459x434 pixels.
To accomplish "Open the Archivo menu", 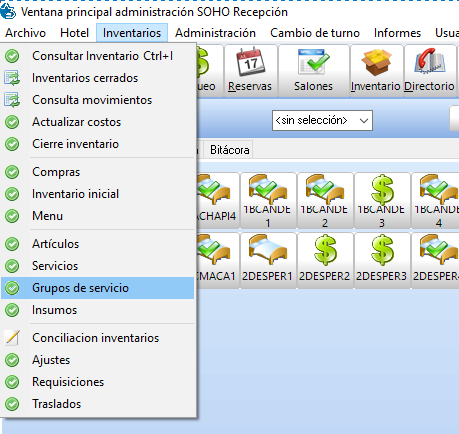I will point(25,33).
